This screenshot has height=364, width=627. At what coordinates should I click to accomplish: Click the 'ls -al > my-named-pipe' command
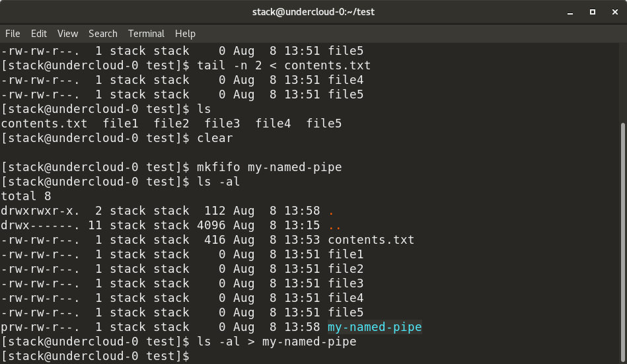(276, 342)
